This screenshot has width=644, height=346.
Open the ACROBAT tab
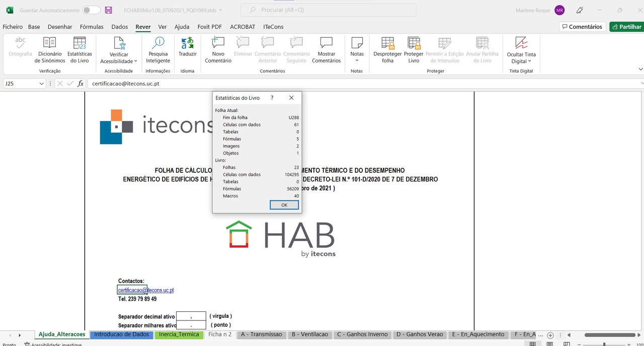click(x=243, y=27)
